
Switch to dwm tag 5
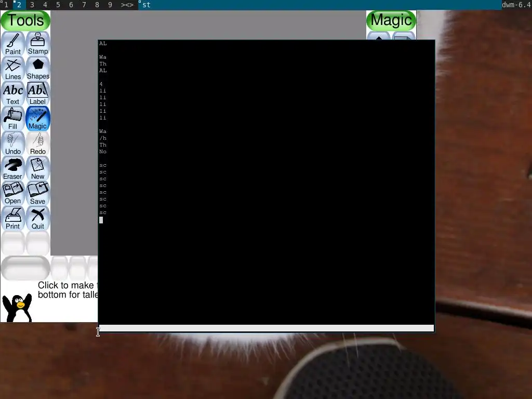(x=58, y=5)
